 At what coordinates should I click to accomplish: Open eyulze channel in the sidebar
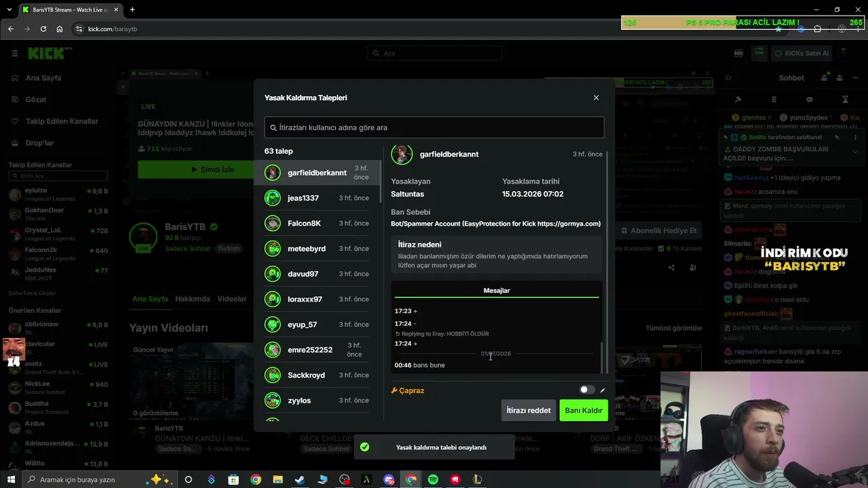[x=58, y=195]
